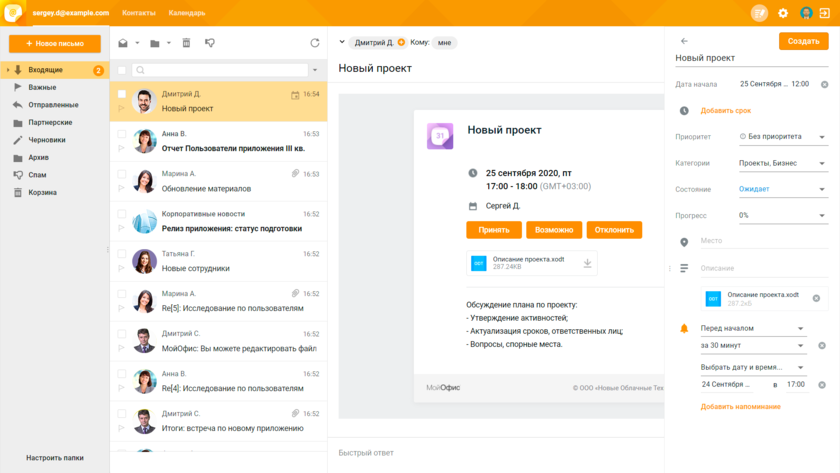Select the checkbox next to Анна В. report email
Image resolution: width=840 pixels, height=473 pixels.
point(122,133)
